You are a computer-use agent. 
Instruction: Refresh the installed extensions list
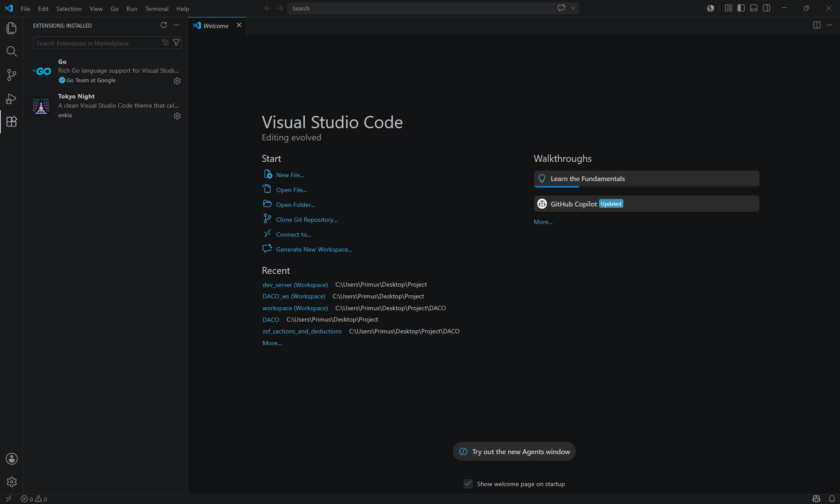coord(164,25)
